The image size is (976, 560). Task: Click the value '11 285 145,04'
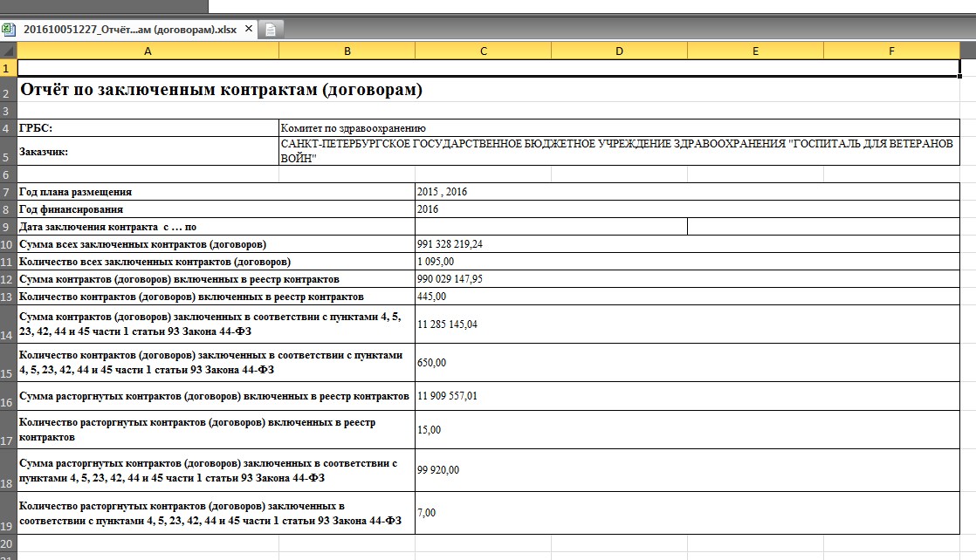click(x=447, y=324)
